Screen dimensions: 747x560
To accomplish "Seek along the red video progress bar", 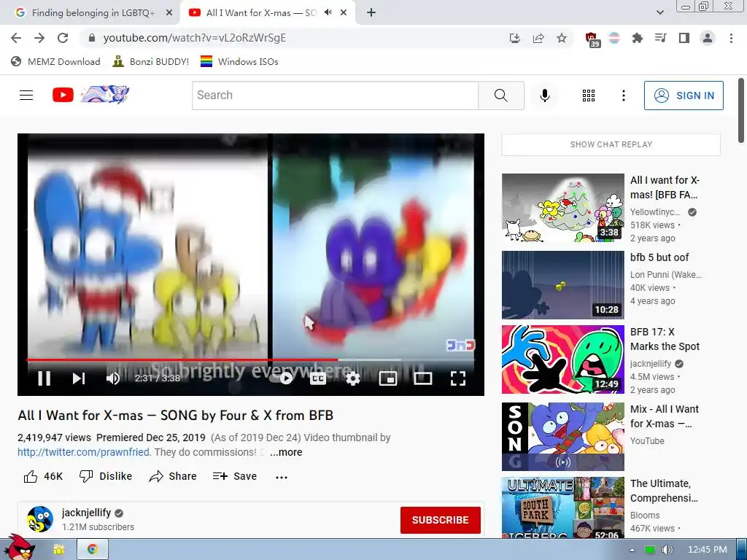I will tap(251, 359).
